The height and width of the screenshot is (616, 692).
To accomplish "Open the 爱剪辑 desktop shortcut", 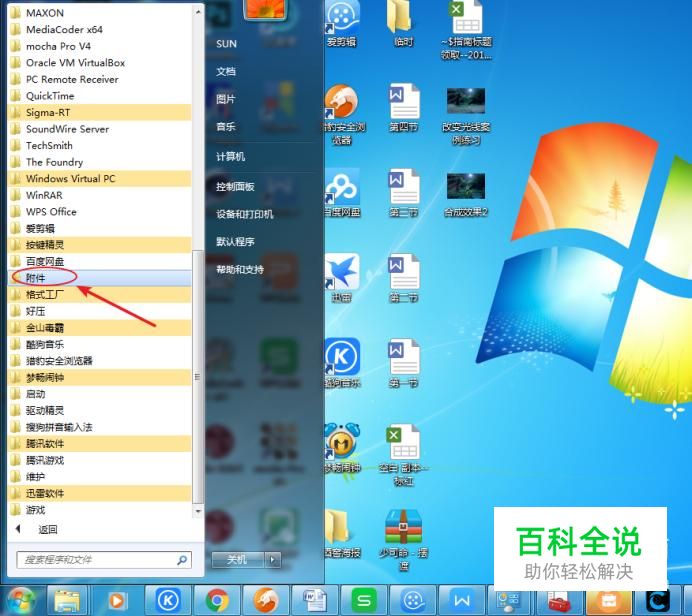I will coord(342,24).
